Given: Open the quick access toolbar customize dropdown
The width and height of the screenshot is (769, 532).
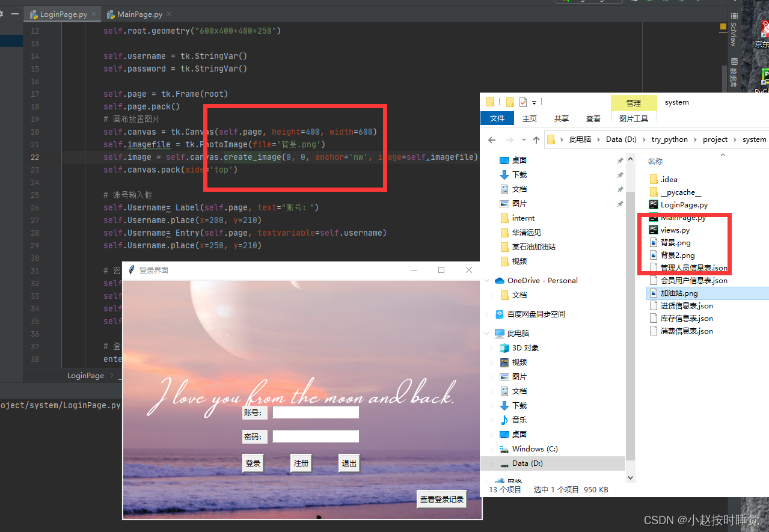Looking at the screenshot, I should pos(534,102).
